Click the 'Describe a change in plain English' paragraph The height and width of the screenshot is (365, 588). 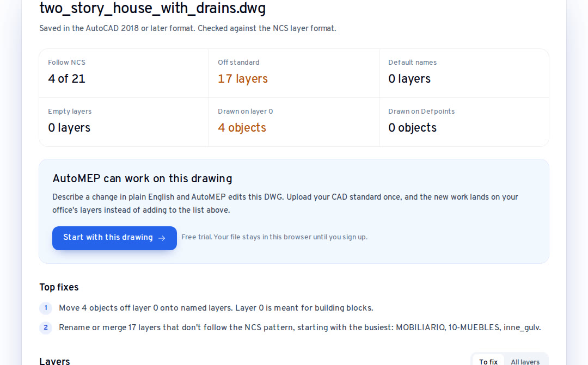[x=285, y=203]
